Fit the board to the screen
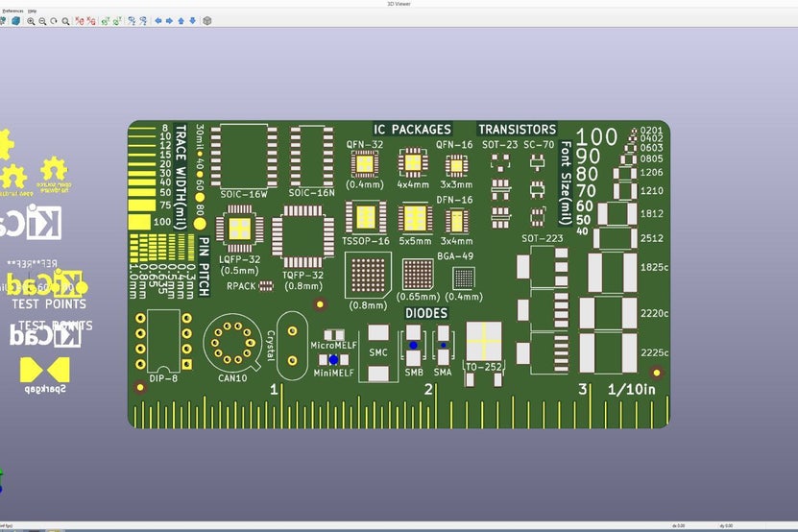This screenshot has width=798, height=532. tap(65, 21)
